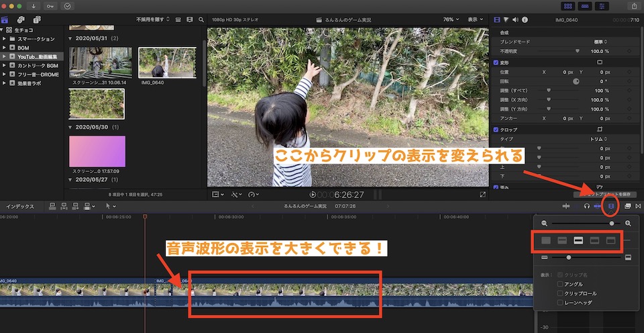Show background tasks checkmark icon
The height and width of the screenshot is (333, 644).
[67, 6]
